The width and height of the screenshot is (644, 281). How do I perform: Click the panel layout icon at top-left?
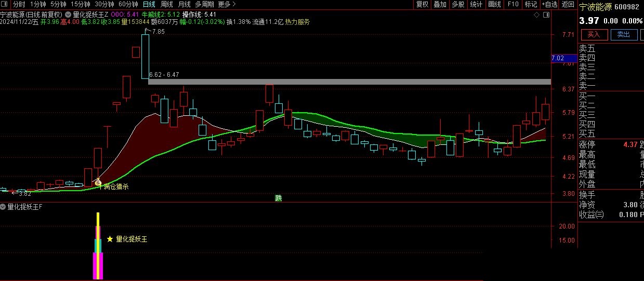[x=5, y=4]
